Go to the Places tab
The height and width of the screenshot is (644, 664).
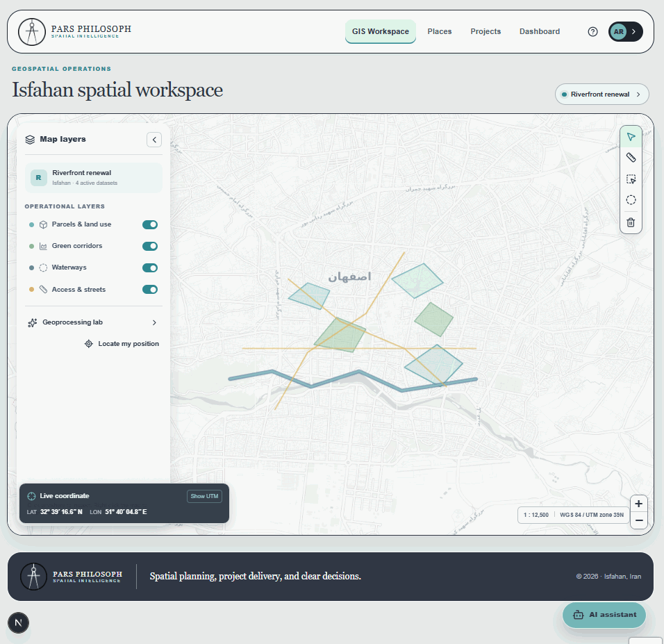(440, 31)
